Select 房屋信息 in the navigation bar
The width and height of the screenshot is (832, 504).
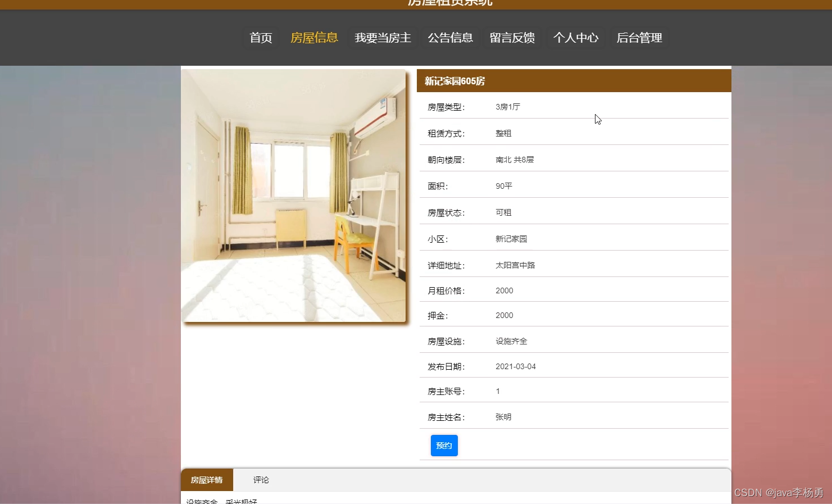click(x=314, y=38)
